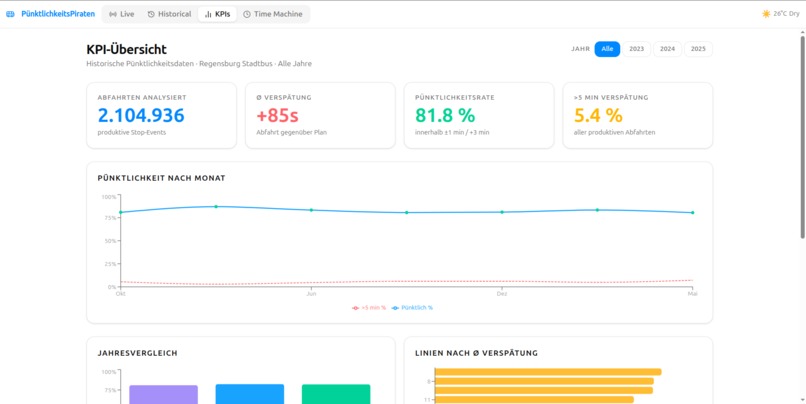Click the Dez data point on punctuality line

[502, 212]
